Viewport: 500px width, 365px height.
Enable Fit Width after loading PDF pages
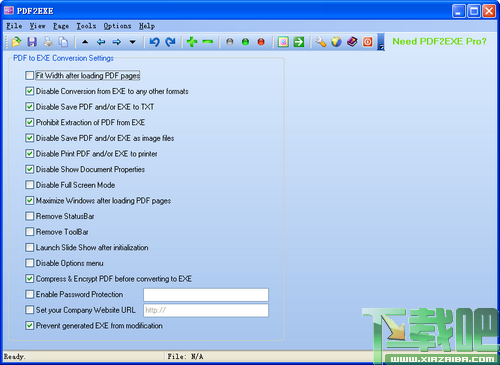(30, 76)
